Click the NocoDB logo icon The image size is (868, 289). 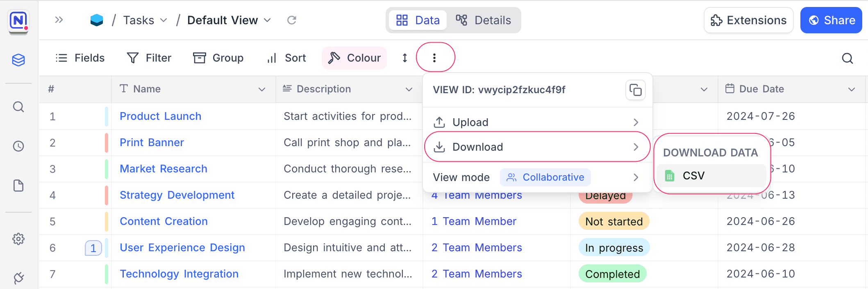(18, 21)
